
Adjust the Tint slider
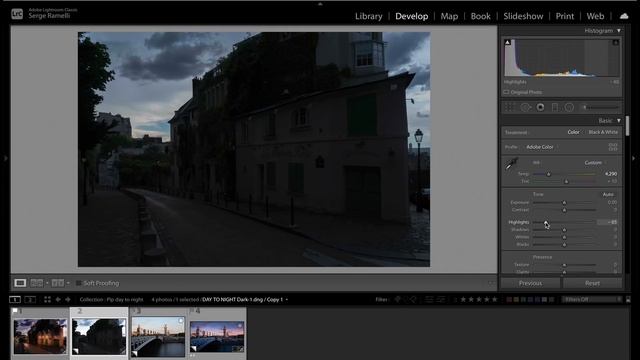click(566, 181)
